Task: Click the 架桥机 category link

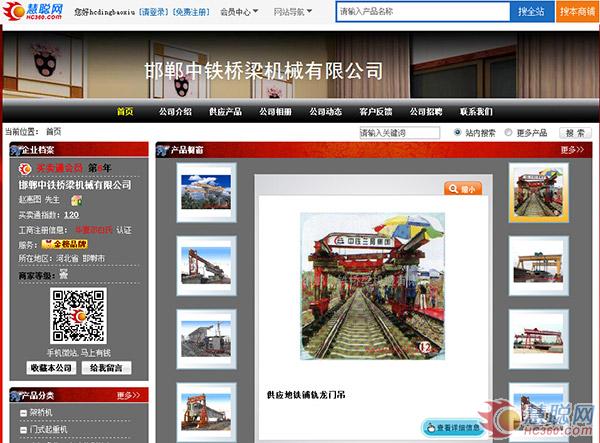Action: [41, 413]
